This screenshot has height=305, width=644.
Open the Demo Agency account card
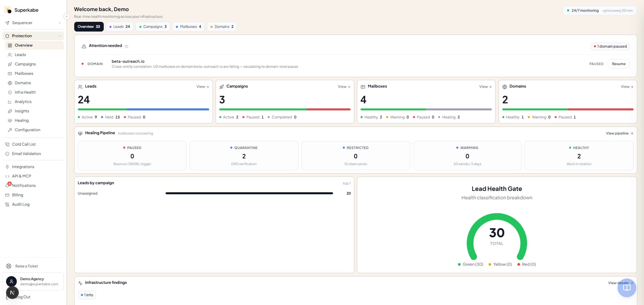click(33, 282)
